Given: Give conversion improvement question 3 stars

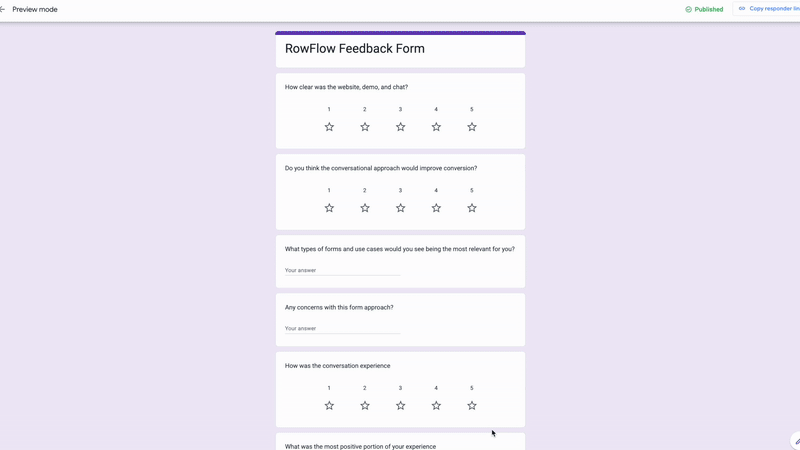Looking at the screenshot, I should pyautogui.click(x=400, y=208).
